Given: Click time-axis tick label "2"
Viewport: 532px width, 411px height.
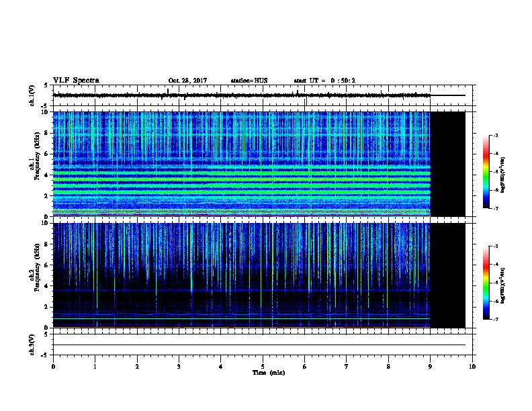Looking at the screenshot, I should (x=137, y=366).
